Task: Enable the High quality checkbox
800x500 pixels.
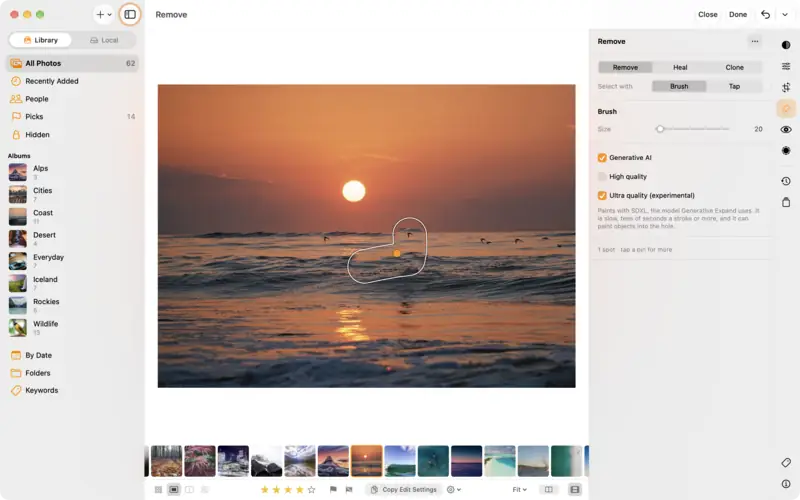Action: 602,177
